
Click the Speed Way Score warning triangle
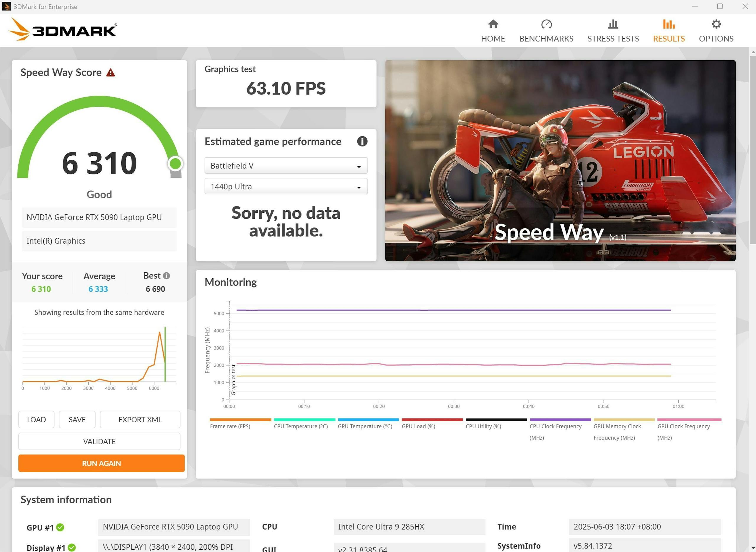click(110, 73)
